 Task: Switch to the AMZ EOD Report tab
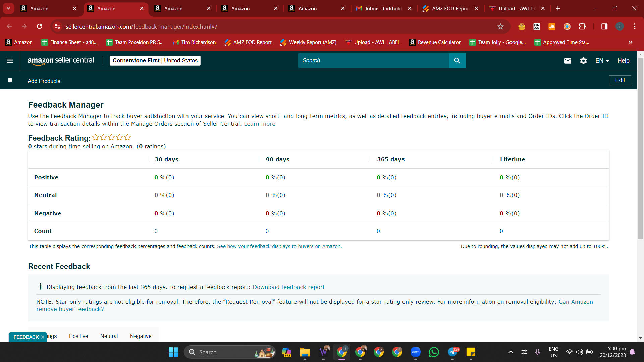pos(450,8)
